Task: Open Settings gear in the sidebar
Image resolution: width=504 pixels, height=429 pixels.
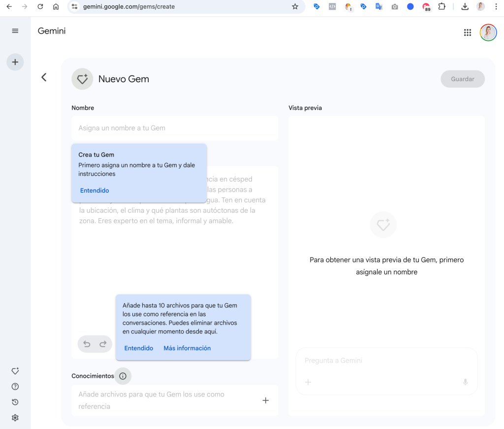Action: click(15, 418)
